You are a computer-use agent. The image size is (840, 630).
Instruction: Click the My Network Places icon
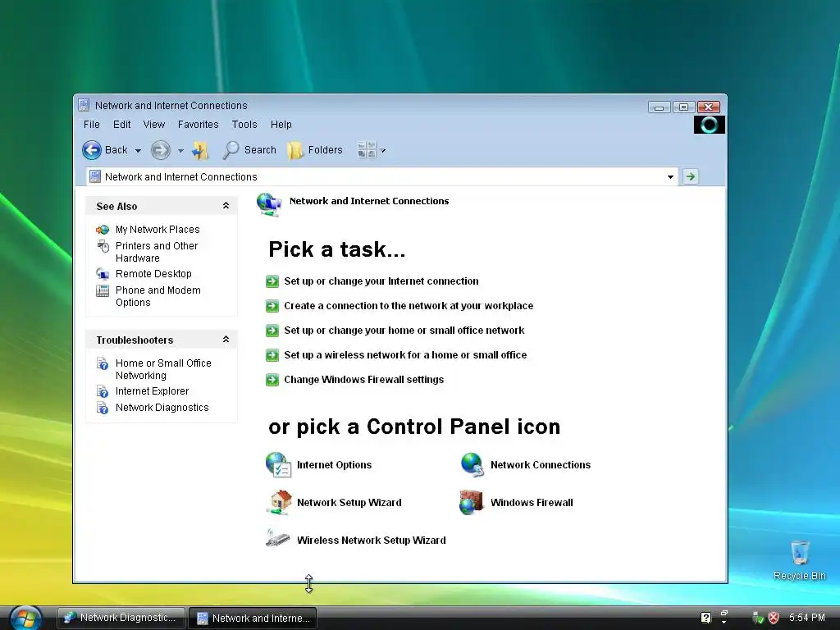coord(103,230)
